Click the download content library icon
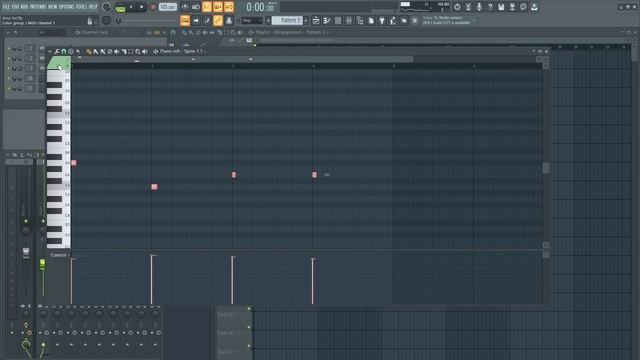The width and height of the screenshot is (640, 360). [x=534, y=7]
